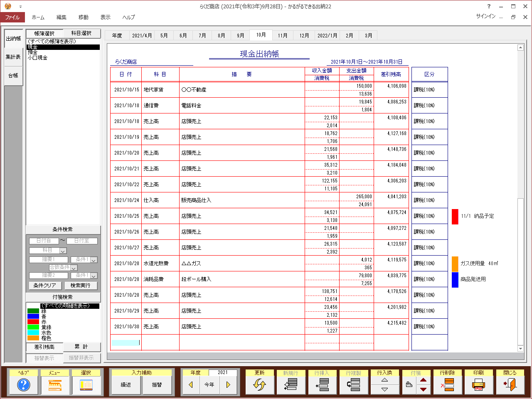Click サインイン in the top right

(486, 16)
